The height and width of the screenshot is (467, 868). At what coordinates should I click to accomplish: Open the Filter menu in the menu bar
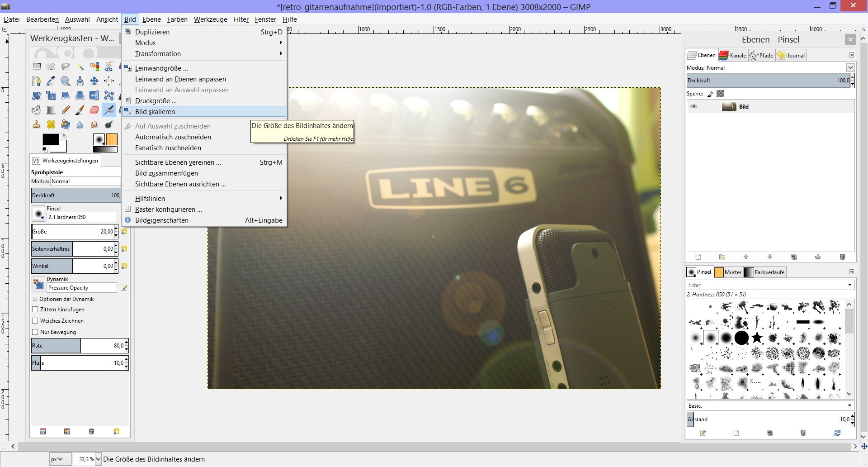[241, 19]
